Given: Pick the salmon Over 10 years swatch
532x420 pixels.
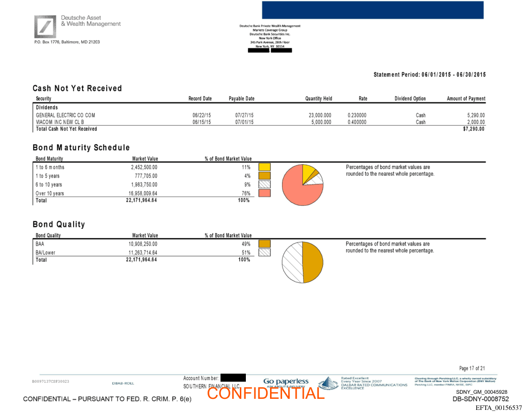Looking at the screenshot, I should coord(264,193).
